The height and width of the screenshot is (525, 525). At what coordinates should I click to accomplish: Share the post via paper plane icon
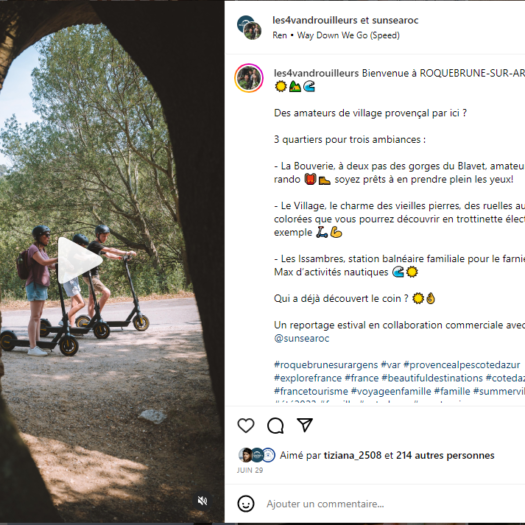[305, 425]
